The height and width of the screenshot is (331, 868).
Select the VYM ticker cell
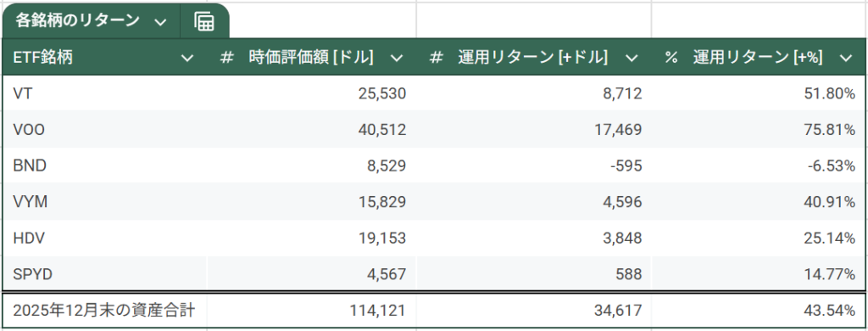[x=104, y=202]
